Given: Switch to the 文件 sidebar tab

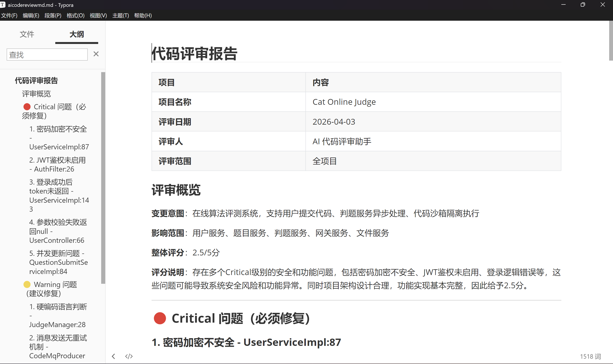Looking at the screenshot, I should [27, 34].
